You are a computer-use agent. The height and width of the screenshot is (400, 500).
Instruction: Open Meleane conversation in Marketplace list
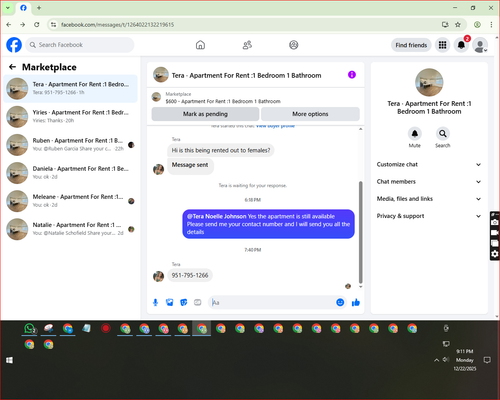[x=70, y=201]
